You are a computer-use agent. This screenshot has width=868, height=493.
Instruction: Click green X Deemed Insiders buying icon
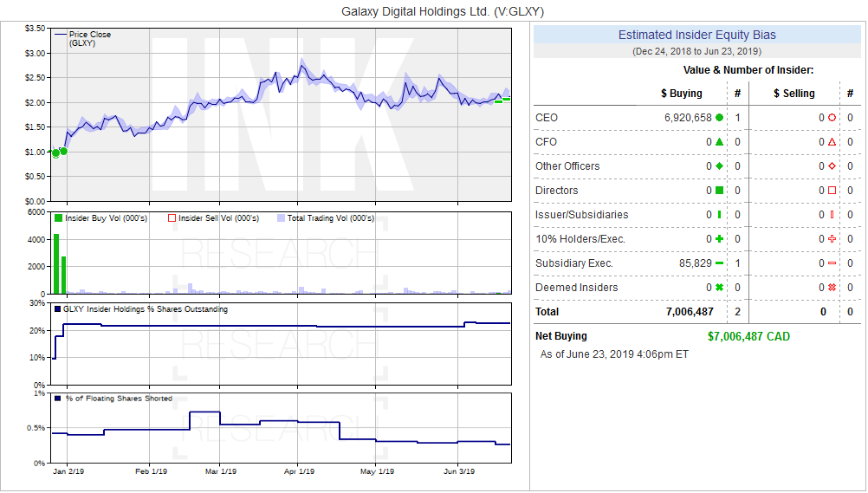tap(719, 287)
